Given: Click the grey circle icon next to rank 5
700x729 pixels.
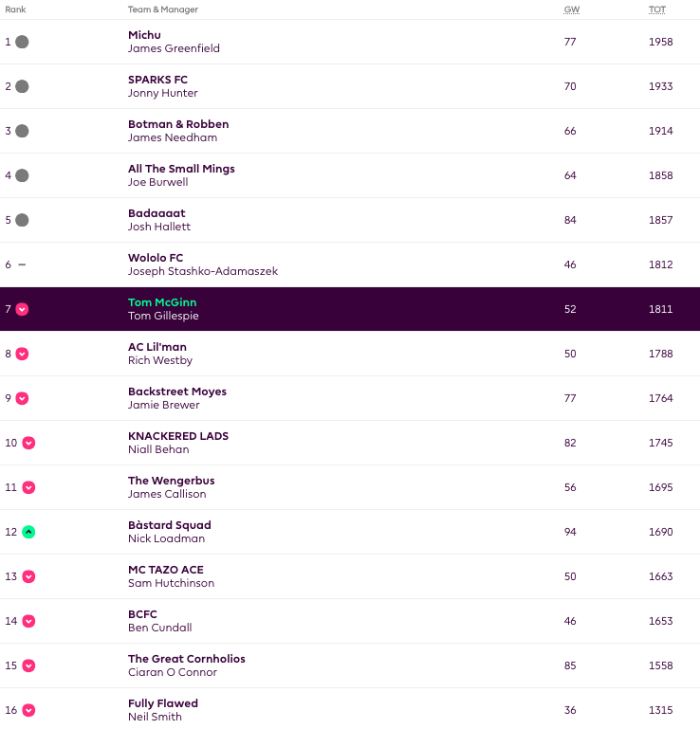Looking at the screenshot, I should coord(22,220).
